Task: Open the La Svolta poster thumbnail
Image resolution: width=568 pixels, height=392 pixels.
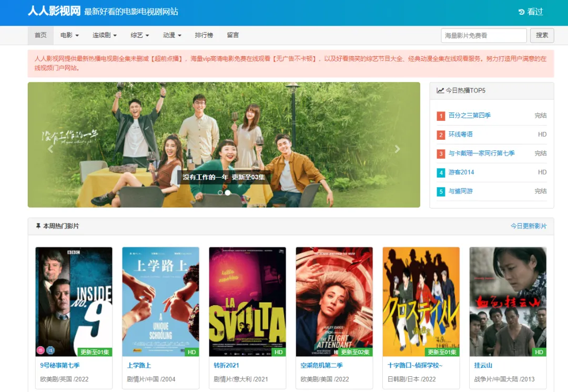Action: pyautogui.click(x=247, y=302)
